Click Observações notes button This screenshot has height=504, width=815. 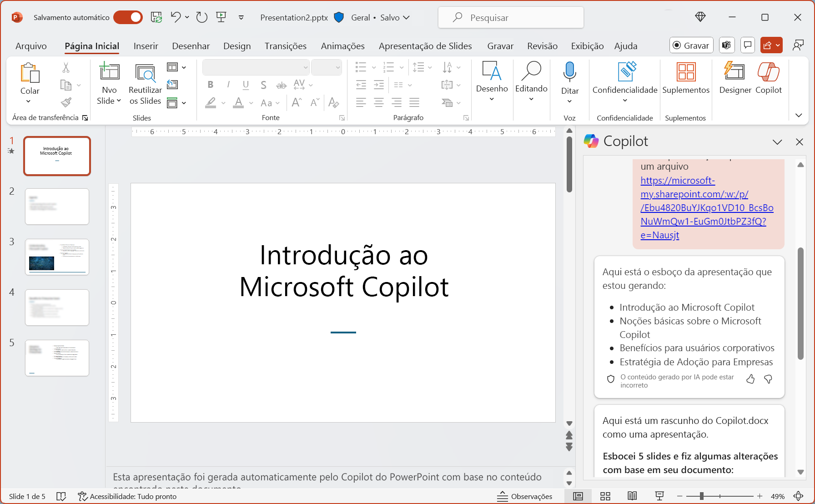(524, 496)
